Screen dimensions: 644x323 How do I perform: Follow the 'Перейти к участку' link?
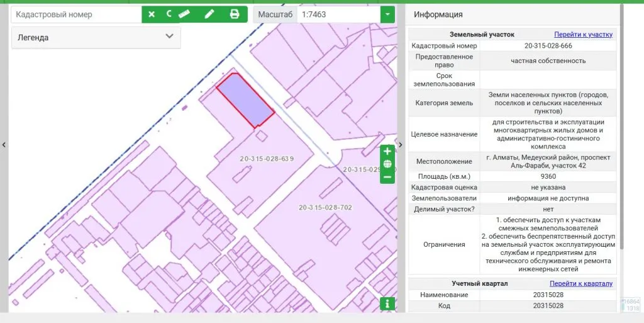[583, 35]
